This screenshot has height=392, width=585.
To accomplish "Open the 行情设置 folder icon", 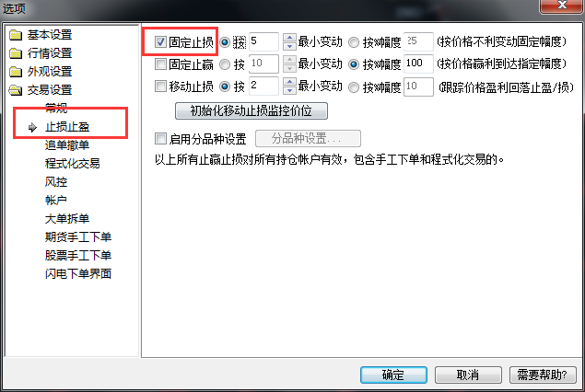I will click(16, 53).
